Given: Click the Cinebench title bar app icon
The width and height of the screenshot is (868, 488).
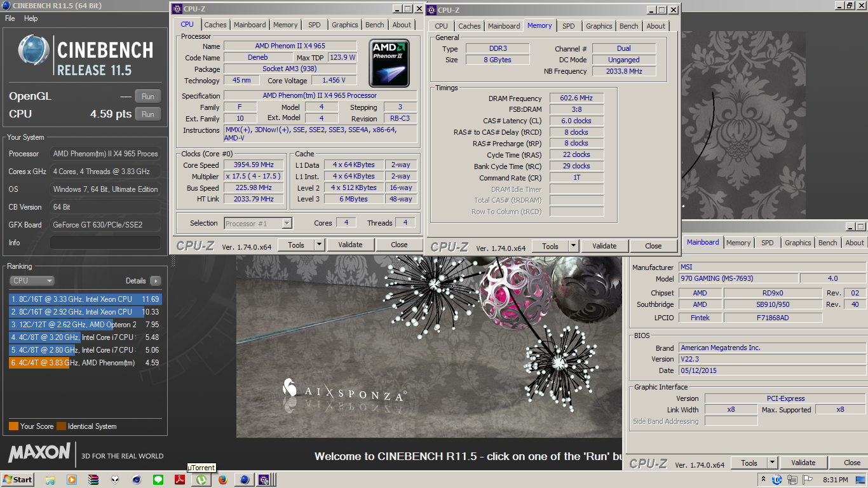Looking at the screenshot, I should [x=6, y=6].
